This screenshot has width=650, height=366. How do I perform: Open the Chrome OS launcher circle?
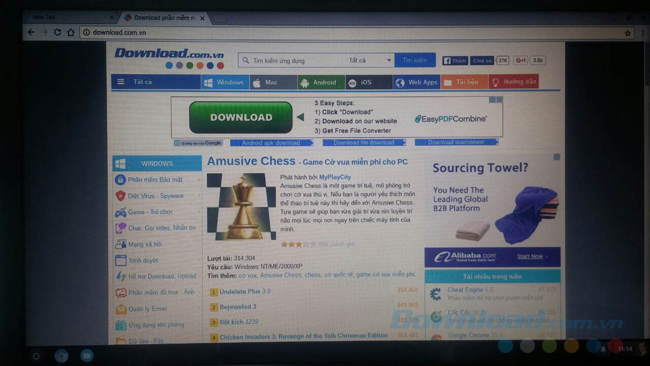click(36, 356)
